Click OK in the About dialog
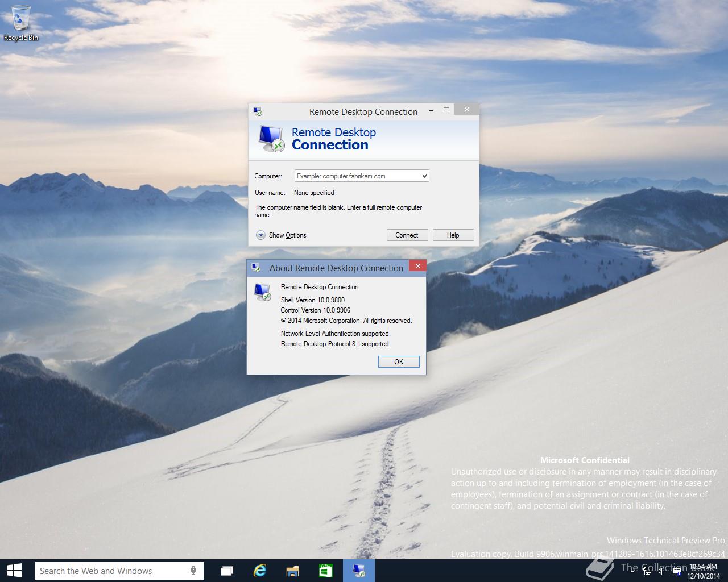 399,361
